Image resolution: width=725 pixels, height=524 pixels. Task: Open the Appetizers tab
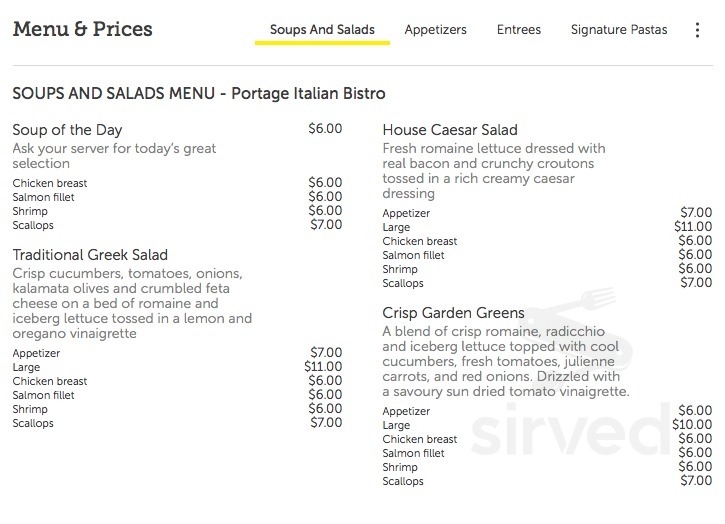pyautogui.click(x=436, y=30)
